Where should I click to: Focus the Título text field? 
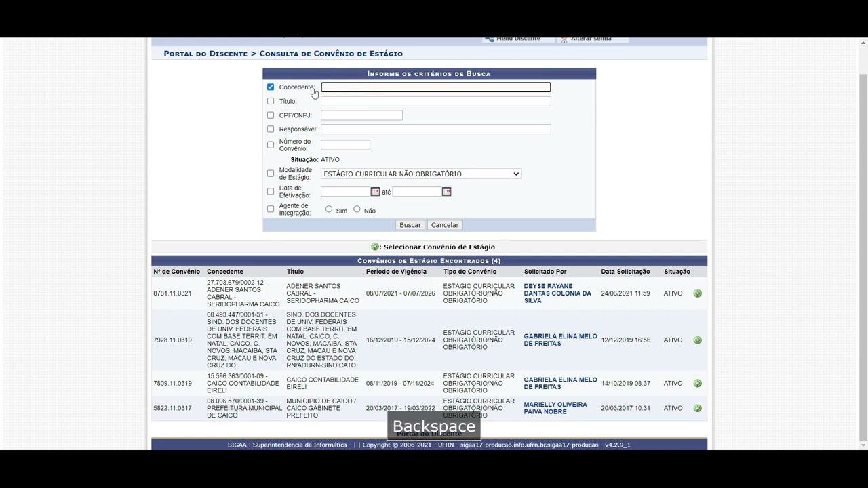coord(436,101)
